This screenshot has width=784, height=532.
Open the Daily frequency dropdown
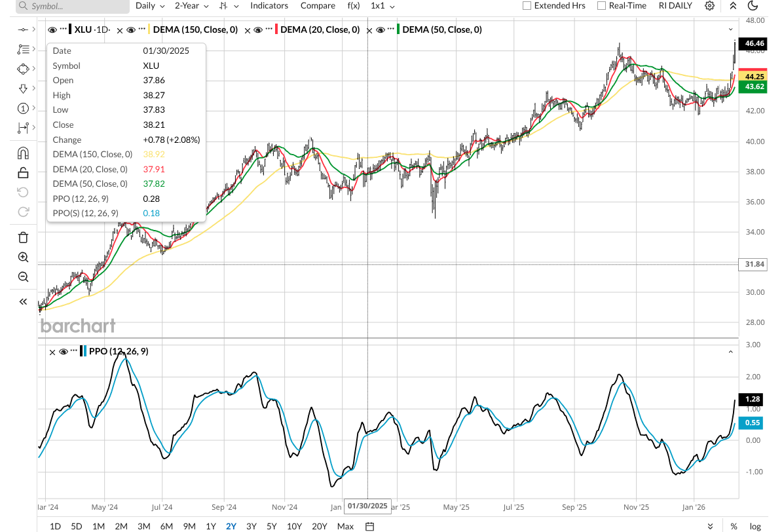[150, 6]
